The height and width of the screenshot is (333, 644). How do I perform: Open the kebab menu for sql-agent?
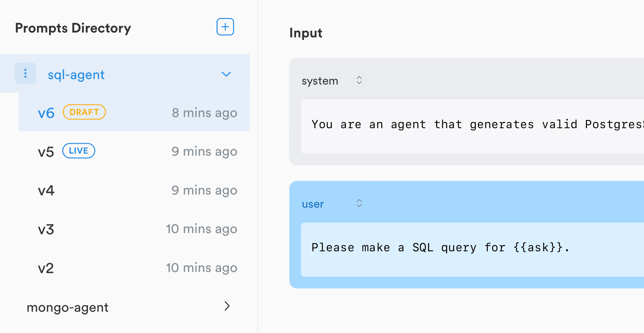pos(25,74)
